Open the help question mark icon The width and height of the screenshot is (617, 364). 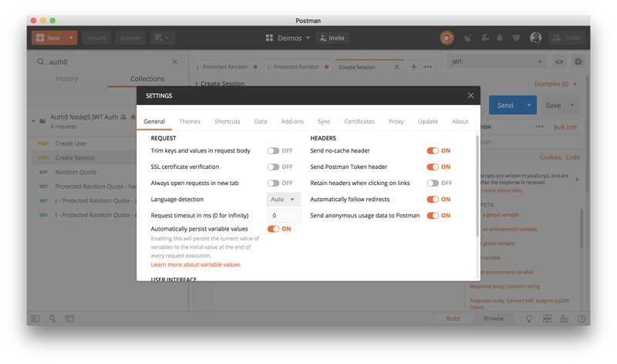[582, 318]
